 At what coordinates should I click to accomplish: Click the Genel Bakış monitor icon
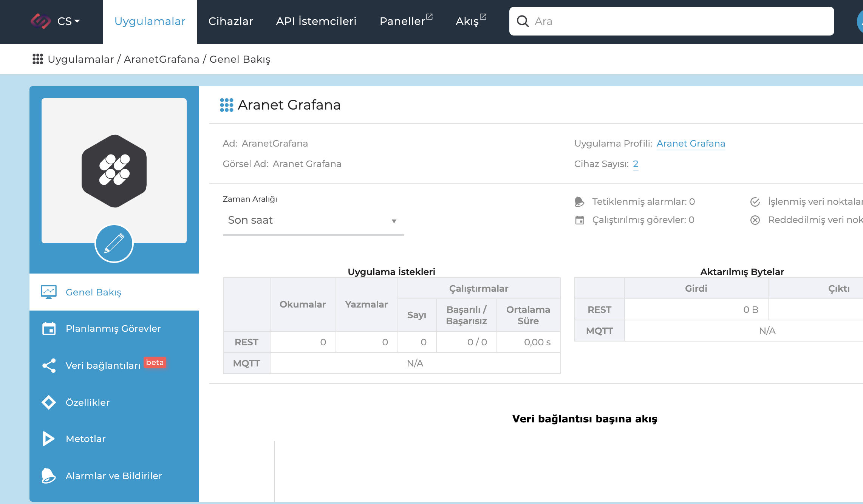(x=49, y=292)
